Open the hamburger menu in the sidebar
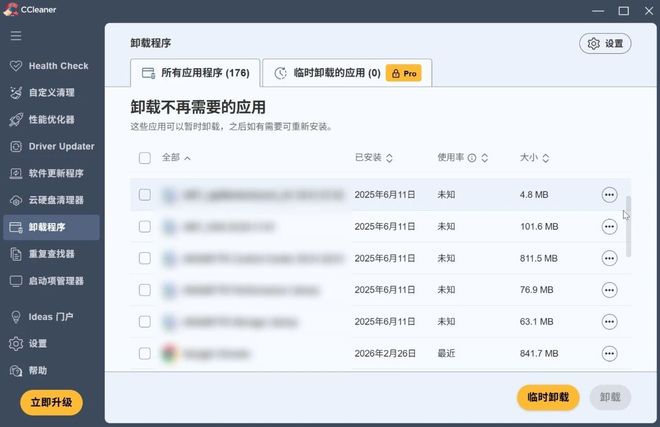 click(x=16, y=35)
